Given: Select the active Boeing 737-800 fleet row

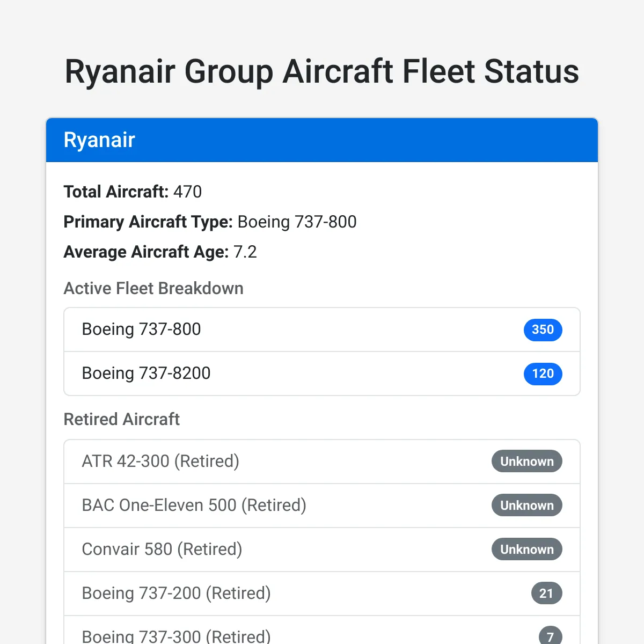Looking at the screenshot, I should tap(322, 330).
